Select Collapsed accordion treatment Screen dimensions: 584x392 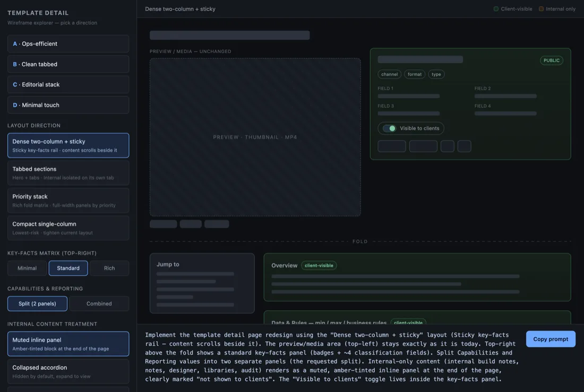click(68, 371)
